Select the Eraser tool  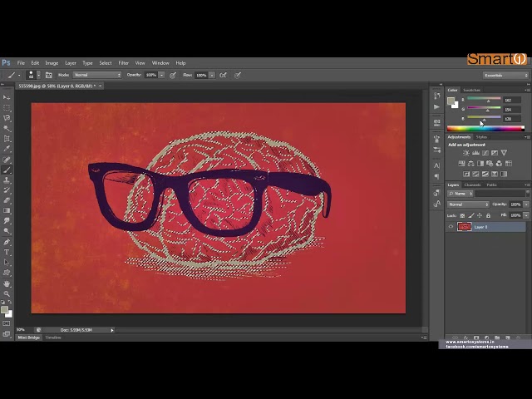click(x=7, y=200)
